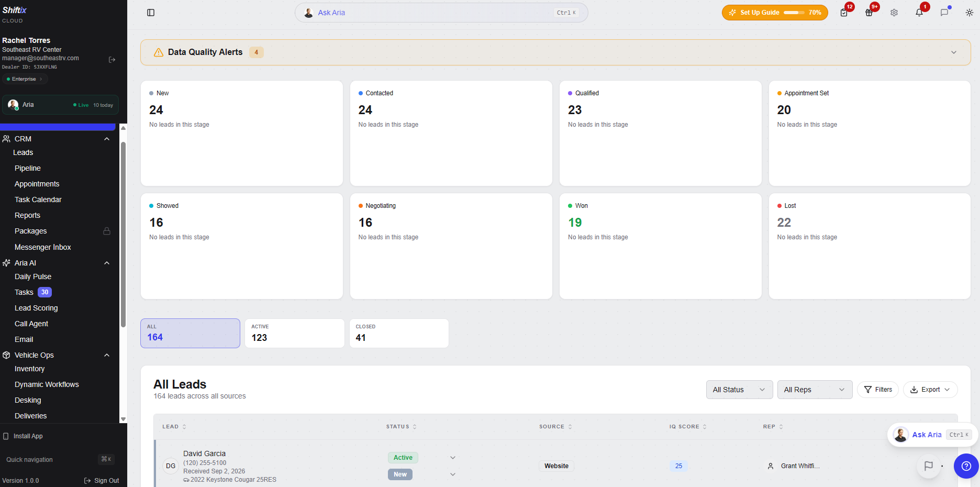Collapse the Vehicle Ops section chevron
Screen dimensions: 980x487
[x=107, y=355]
